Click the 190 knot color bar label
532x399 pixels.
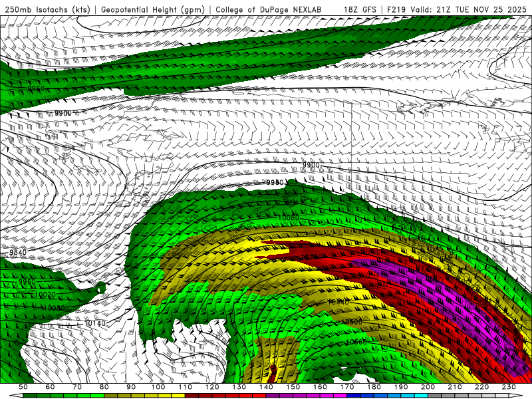(x=401, y=387)
